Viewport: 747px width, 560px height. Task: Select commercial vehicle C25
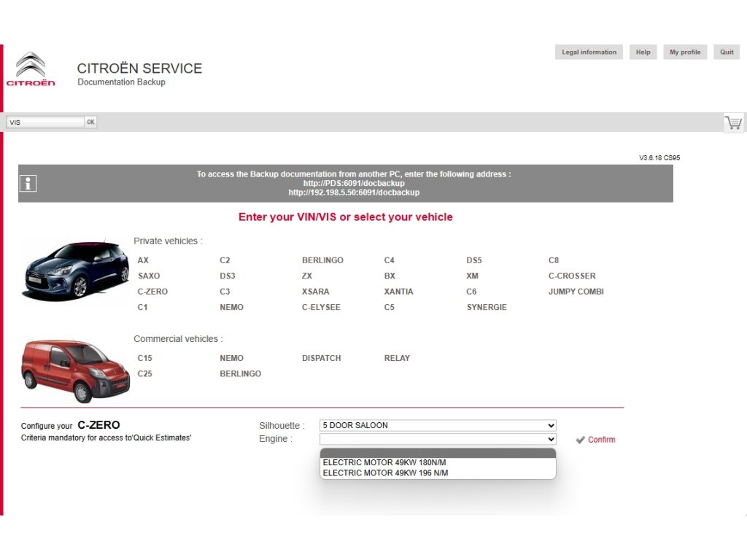(145, 374)
